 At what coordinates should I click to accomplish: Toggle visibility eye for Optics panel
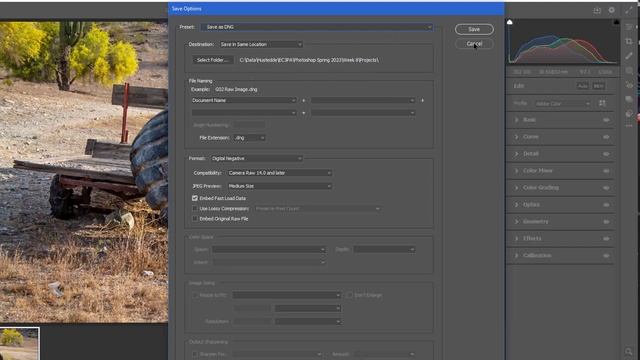point(607,204)
